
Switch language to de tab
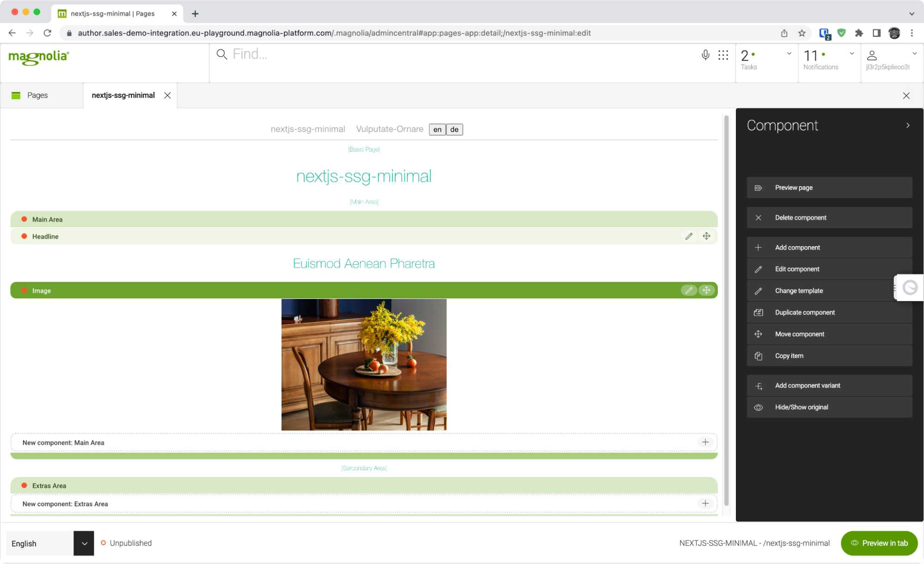454,128
